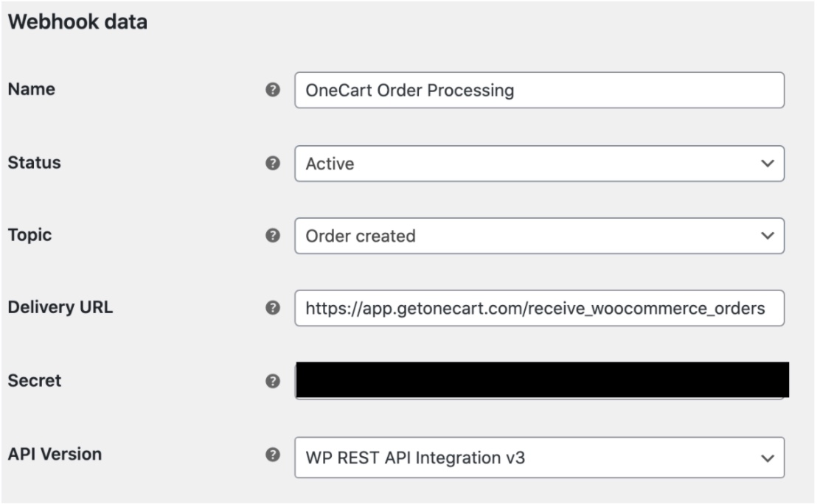The height and width of the screenshot is (504, 817).
Task: Click the API Version field label
Action: pyautogui.click(x=55, y=454)
